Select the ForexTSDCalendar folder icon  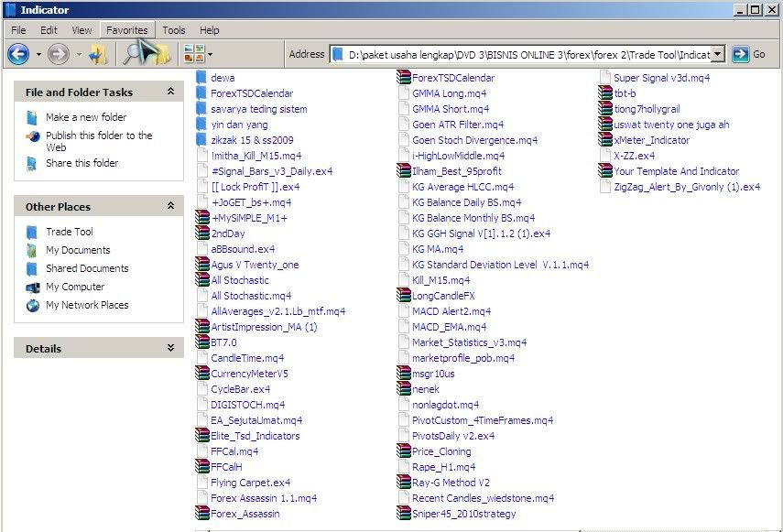tap(201, 92)
